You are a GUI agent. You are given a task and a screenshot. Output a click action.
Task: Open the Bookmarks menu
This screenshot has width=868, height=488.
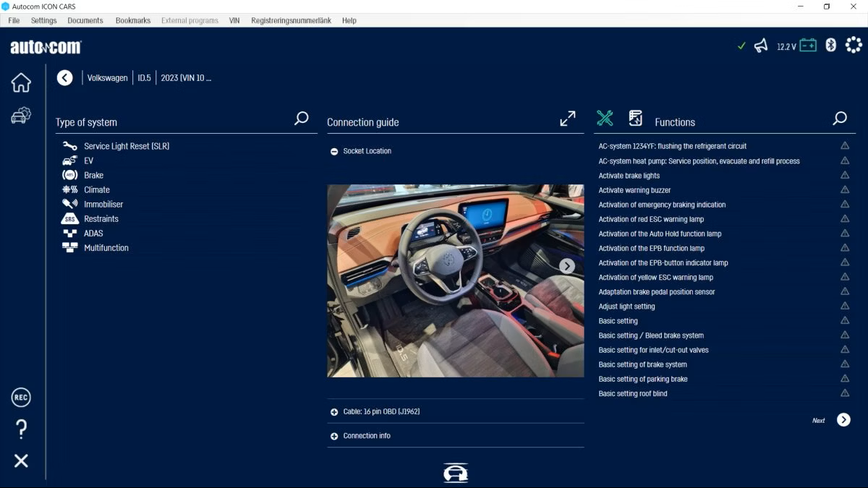tap(133, 20)
